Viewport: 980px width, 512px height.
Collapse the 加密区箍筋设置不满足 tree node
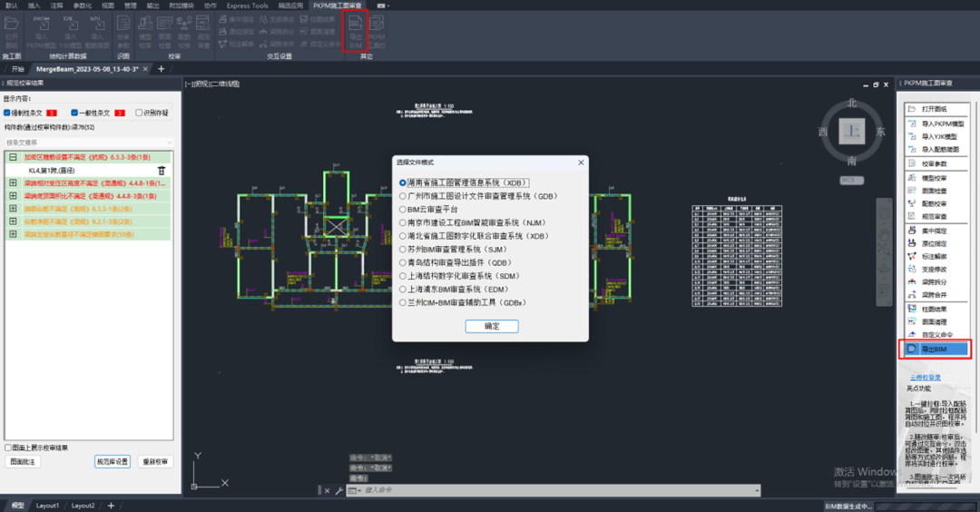13,157
